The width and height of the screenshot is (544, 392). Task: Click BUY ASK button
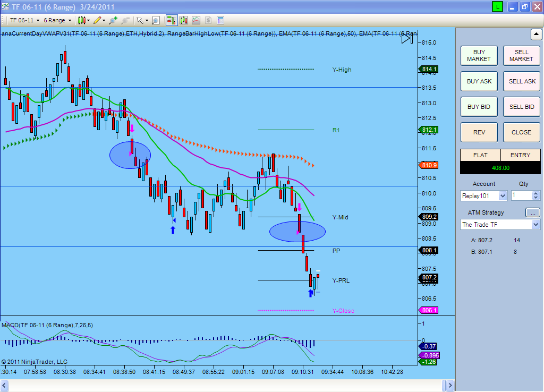point(479,81)
